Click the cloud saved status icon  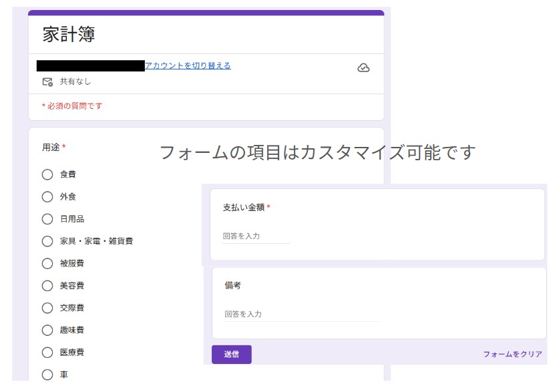coord(363,67)
